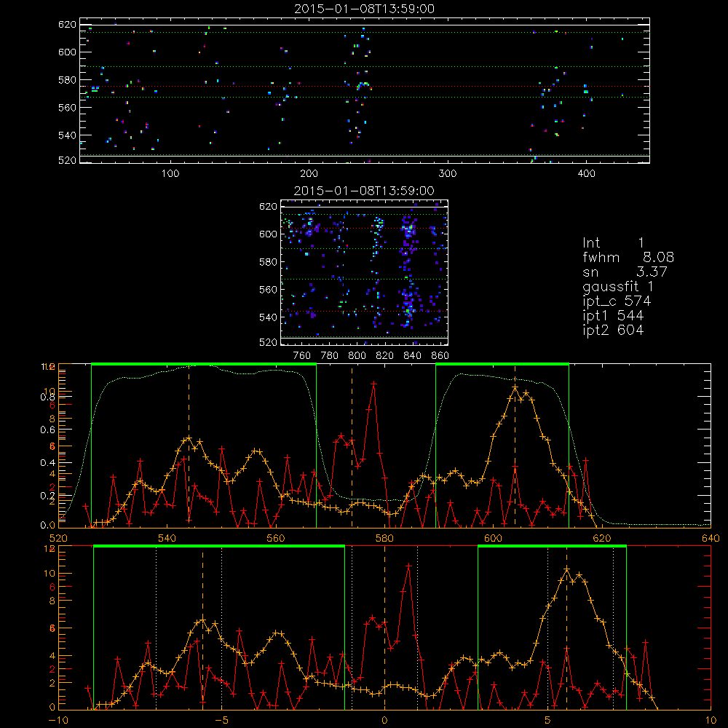Click x-axis label 100 on top plot
The width and height of the screenshot is (728, 728).
(170, 174)
